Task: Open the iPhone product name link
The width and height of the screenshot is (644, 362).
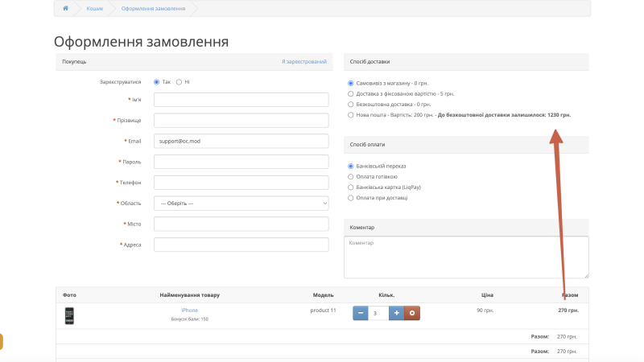Action: click(190, 311)
